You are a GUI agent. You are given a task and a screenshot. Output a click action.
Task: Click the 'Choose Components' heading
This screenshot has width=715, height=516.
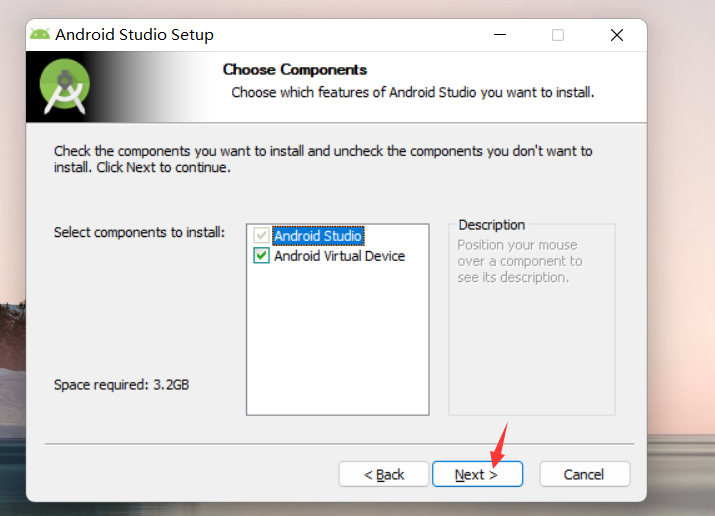click(x=295, y=69)
